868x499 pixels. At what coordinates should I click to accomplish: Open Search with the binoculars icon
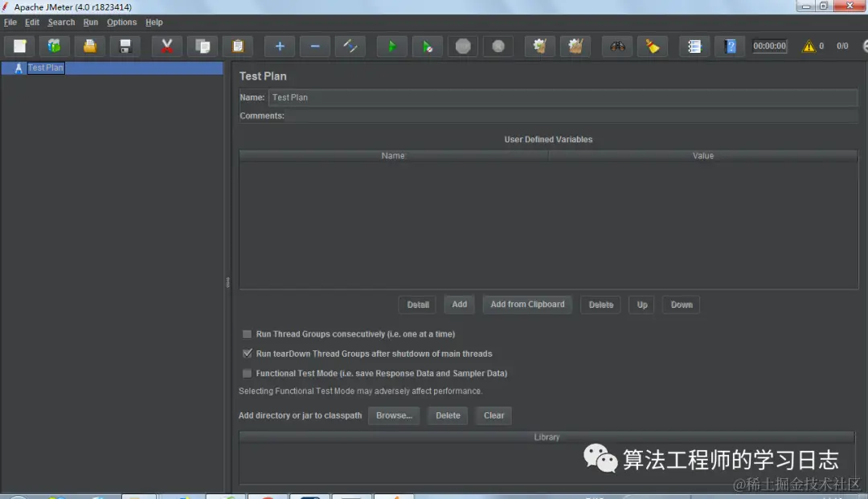coord(617,47)
